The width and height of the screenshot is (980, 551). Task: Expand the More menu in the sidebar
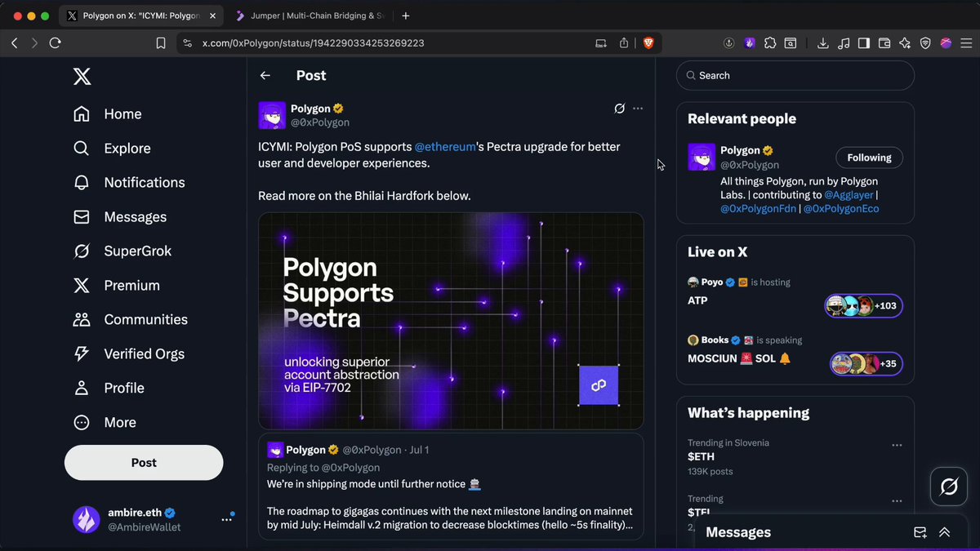coord(105,423)
